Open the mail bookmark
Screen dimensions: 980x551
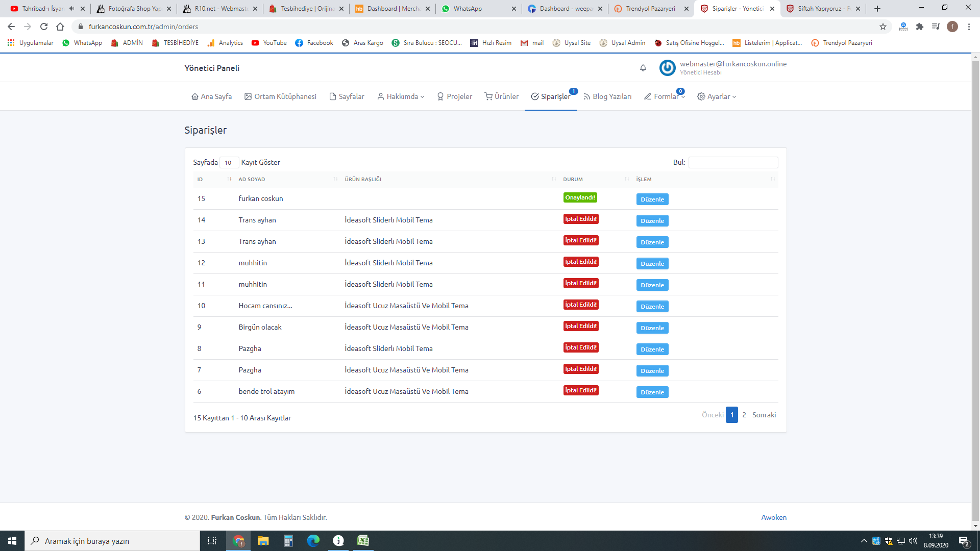click(x=532, y=43)
